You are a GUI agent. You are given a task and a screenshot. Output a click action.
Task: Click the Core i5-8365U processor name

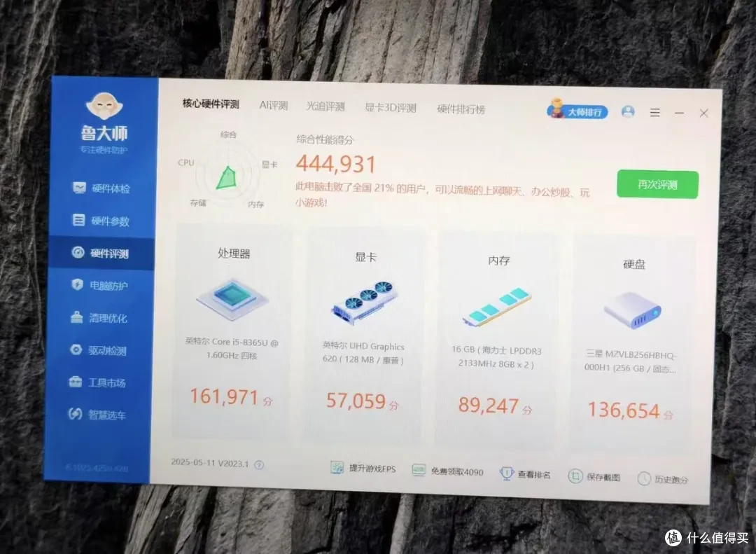(x=232, y=348)
